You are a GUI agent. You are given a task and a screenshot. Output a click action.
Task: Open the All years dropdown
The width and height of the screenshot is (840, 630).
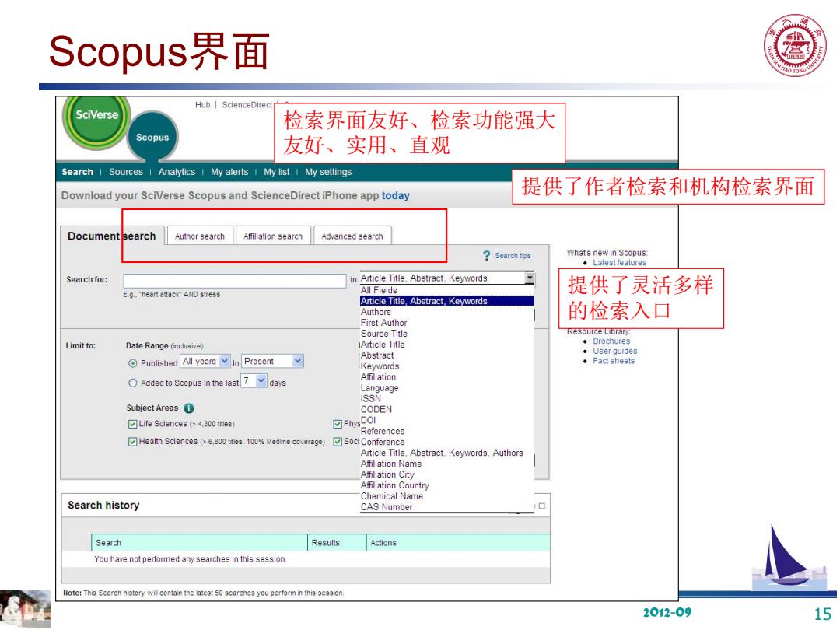point(205,362)
